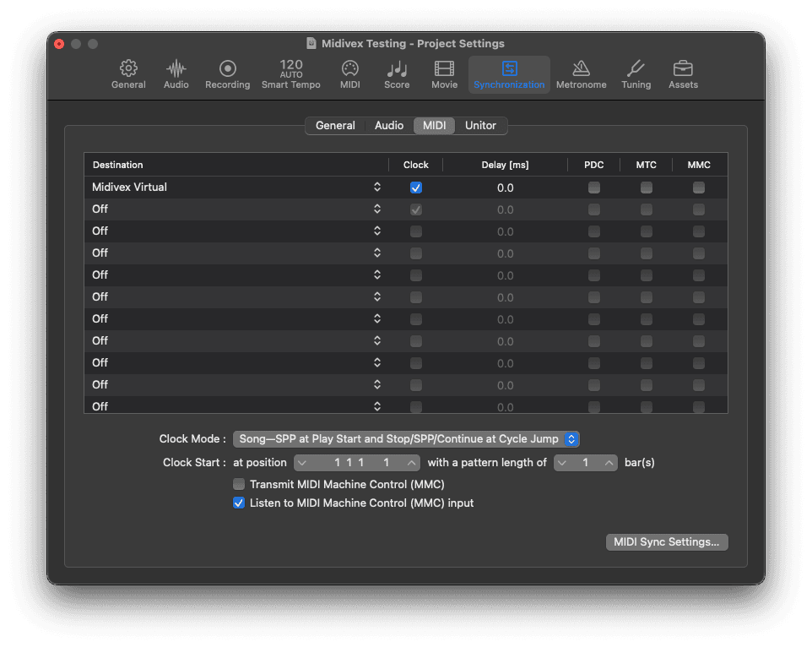Decrease the Clock Start position value
Viewport: 812px width, 647px height.
[x=302, y=463]
